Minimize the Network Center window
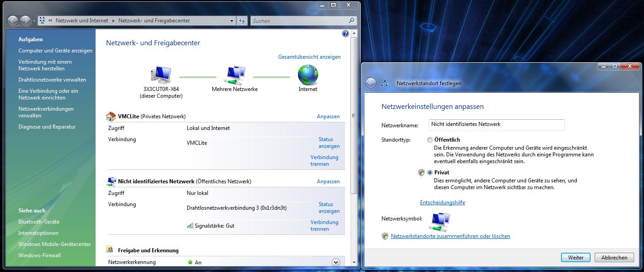The image size is (644, 272). point(322,5)
